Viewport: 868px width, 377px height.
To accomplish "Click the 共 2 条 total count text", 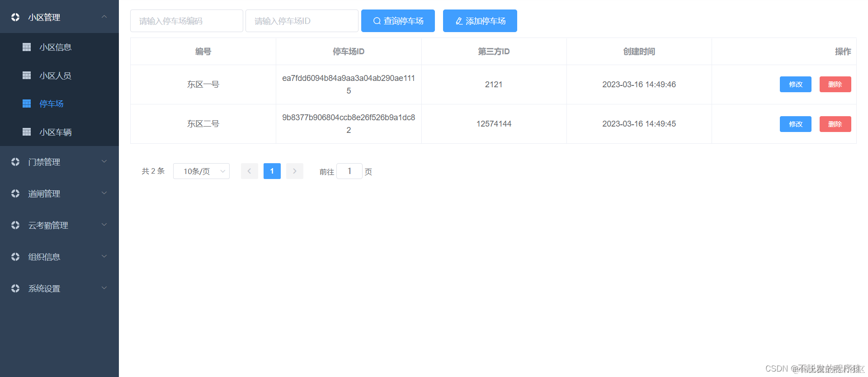I will [x=153, y=171].
